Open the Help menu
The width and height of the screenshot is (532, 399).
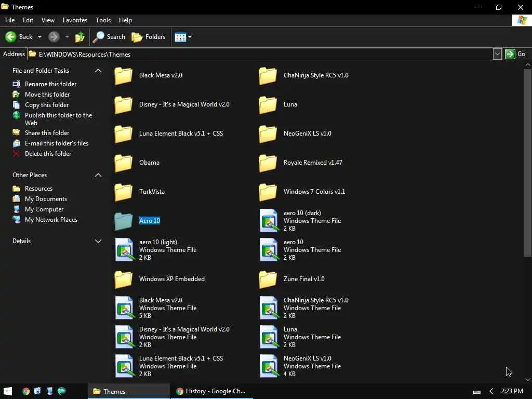[125, 20]
